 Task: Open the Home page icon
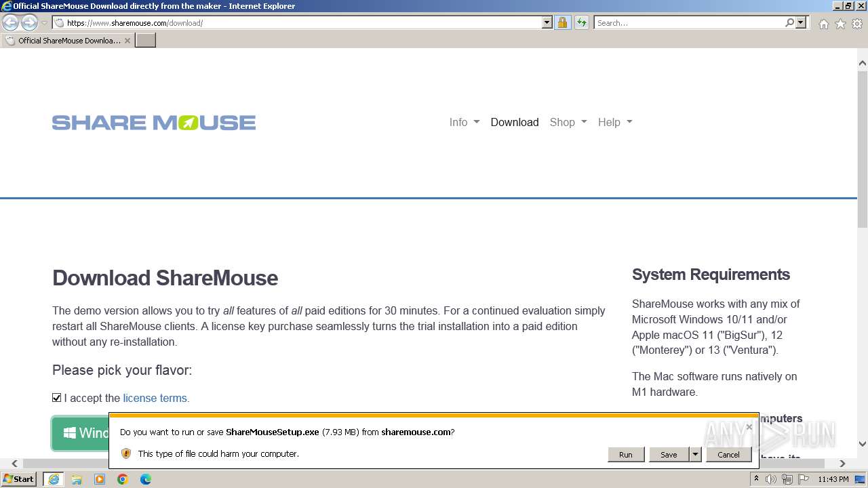pyautogui.click(x=823, y=24)
